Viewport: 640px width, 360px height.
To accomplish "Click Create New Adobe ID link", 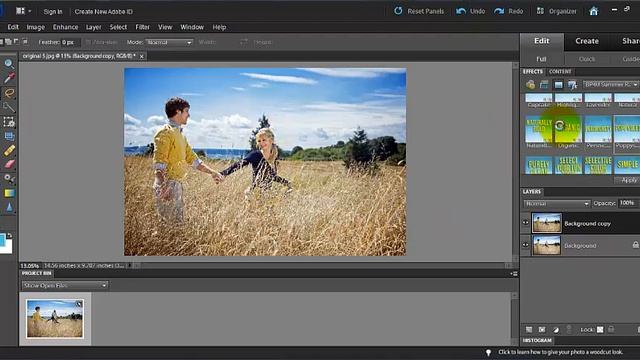I will tap(104, 11).
